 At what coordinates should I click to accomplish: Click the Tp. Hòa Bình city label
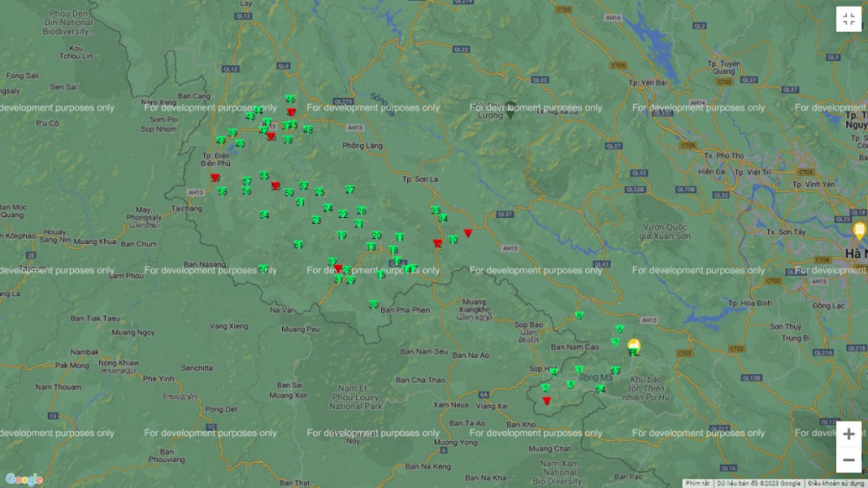pyautogui.click(x=750, y=303)
